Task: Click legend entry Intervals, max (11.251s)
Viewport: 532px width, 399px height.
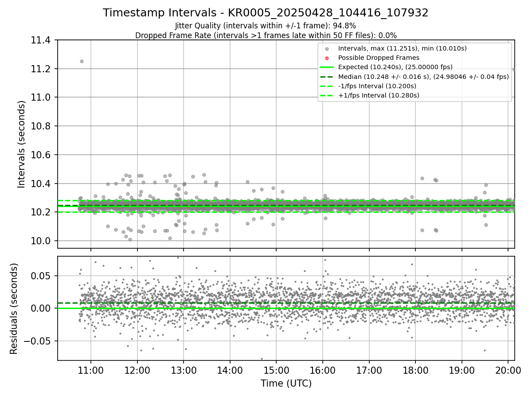Action: click(402, 48)
